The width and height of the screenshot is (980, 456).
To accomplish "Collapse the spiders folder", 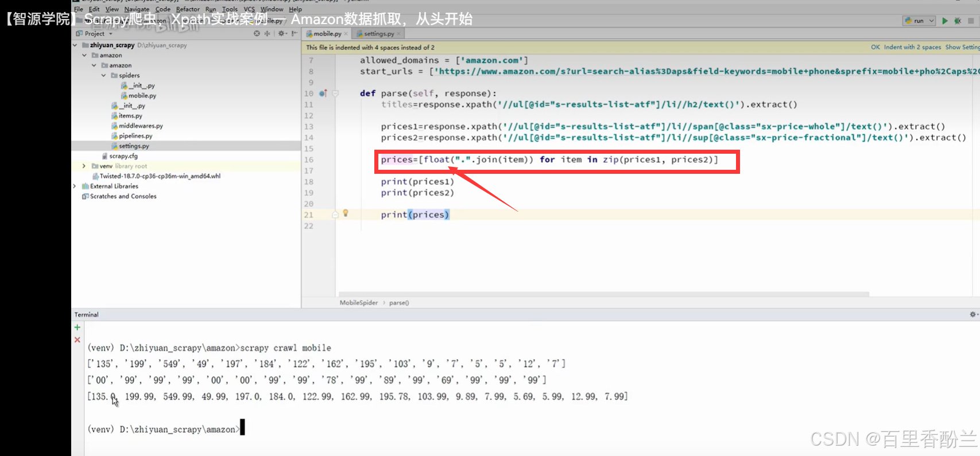I will (x=104, y=75).
